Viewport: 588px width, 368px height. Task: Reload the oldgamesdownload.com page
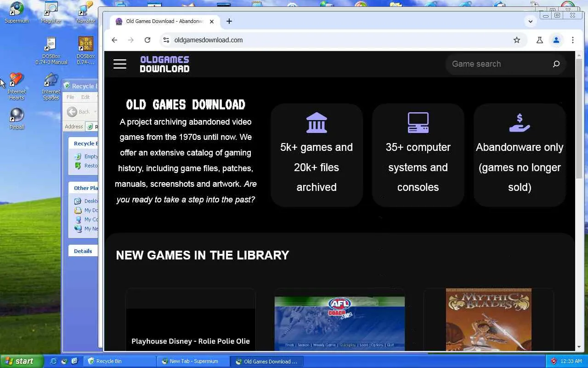click(x=147, y=40)
